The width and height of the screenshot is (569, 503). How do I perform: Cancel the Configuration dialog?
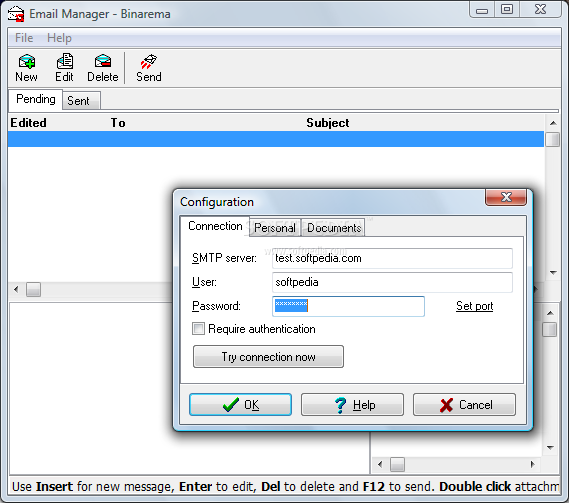coord(464,405)
